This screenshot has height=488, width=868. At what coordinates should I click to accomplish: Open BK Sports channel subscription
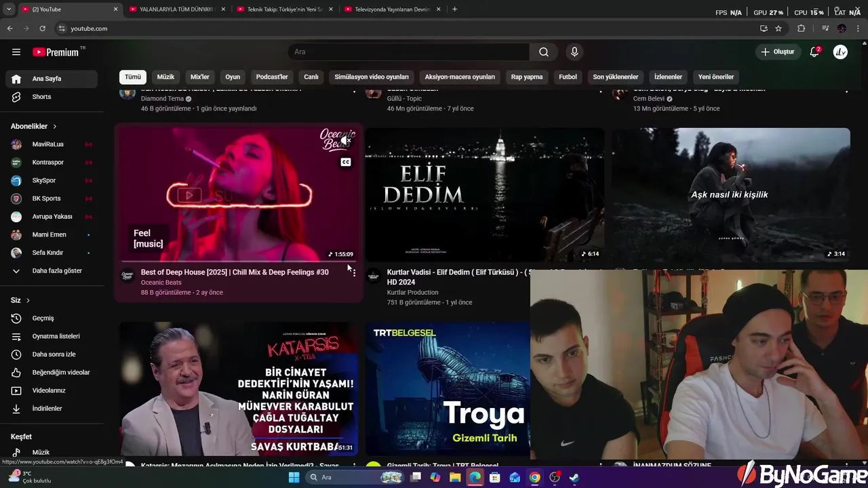pyautogui.click(x=52, y=199)
